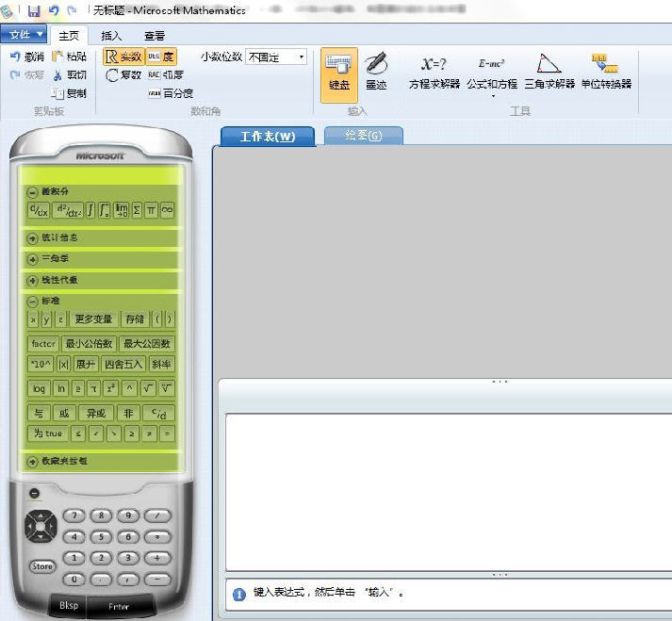Click the 展开 expand button
This screenshot has width=672, height=621.
click(85, 365)
